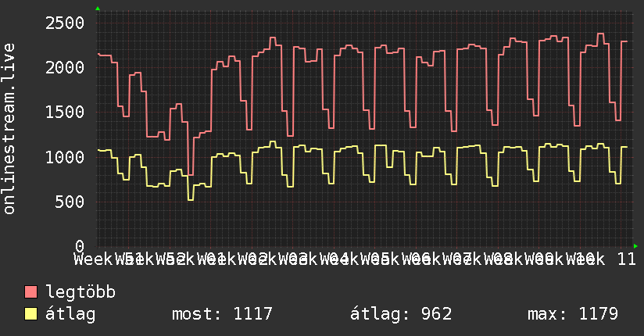Viewport: 644px width, 336px height.
Task: Click the onlinestream.live vertical axis title
Action: (9, 129)
